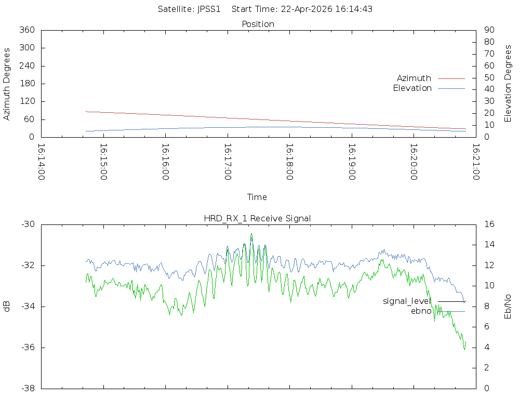Click the ebno legend label

tap(421, 311)
